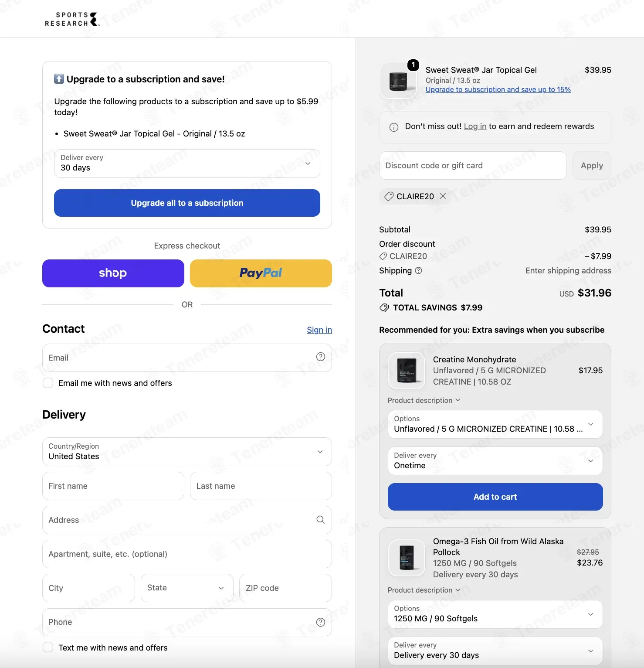The width and height of the screenshot is (644, 668).
Task: Click Upgrade to subscription and save link
Action: tap(498, 89)
